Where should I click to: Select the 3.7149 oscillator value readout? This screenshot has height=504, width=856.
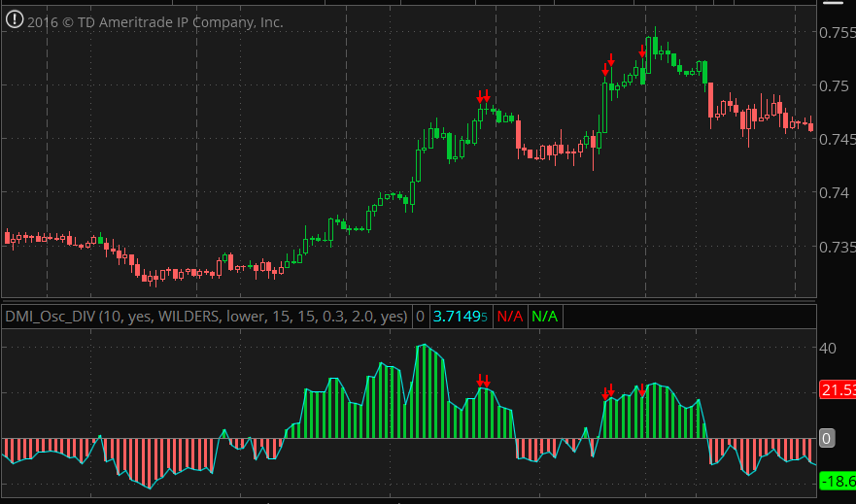[460, 317]
